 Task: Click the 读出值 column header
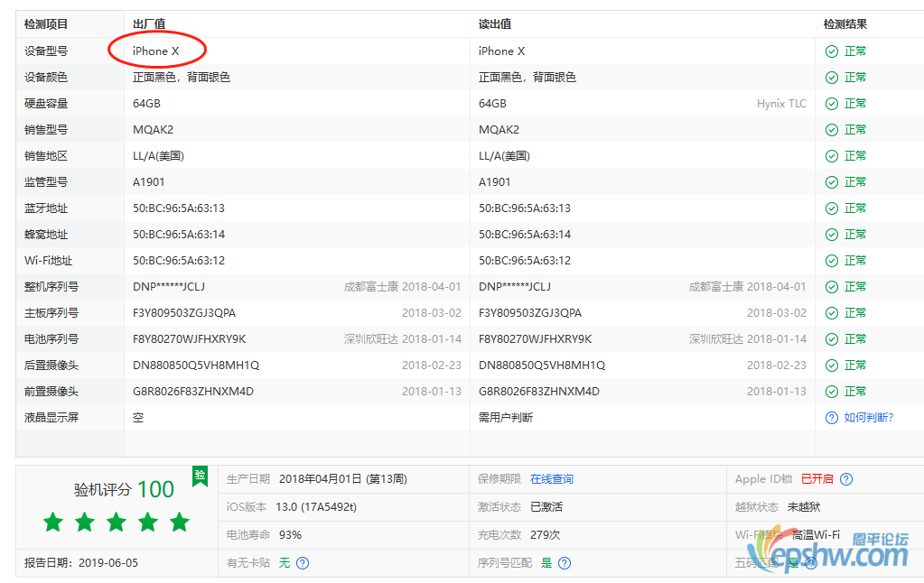pos(495,24)
